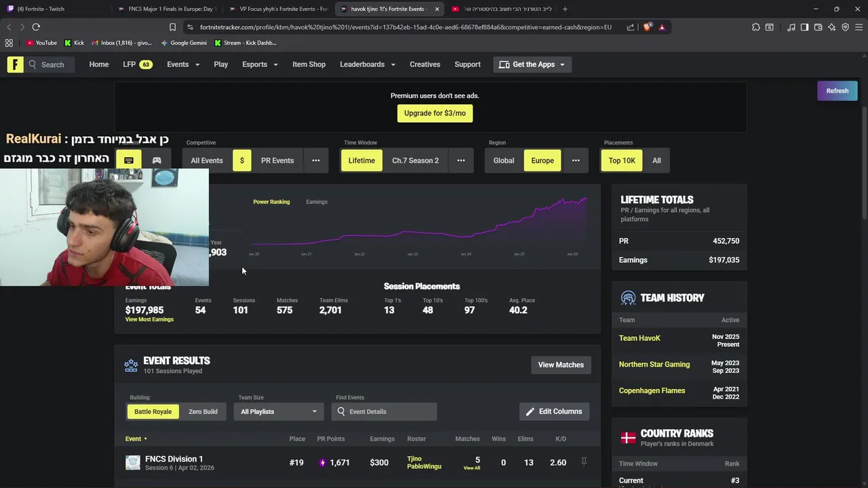Select the dollar sign earned-cash filter
Viewport: 868px width, 488px height.
[x=241, y=161]
